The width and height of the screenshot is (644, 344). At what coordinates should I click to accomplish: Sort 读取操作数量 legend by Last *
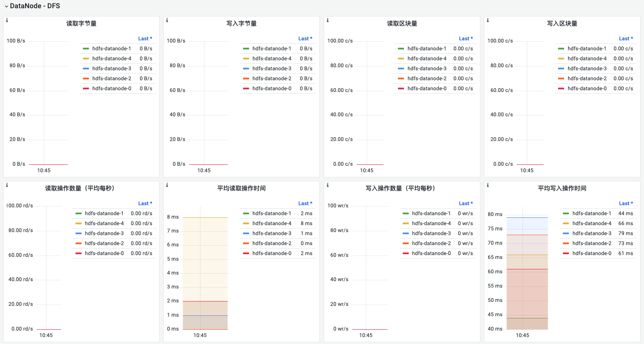(145, 203)
